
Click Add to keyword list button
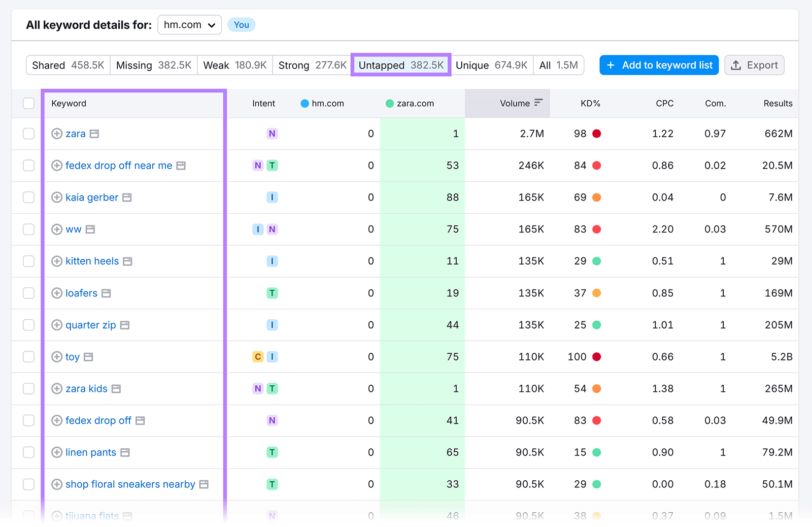pyautogui.click(x=659, y=65)
